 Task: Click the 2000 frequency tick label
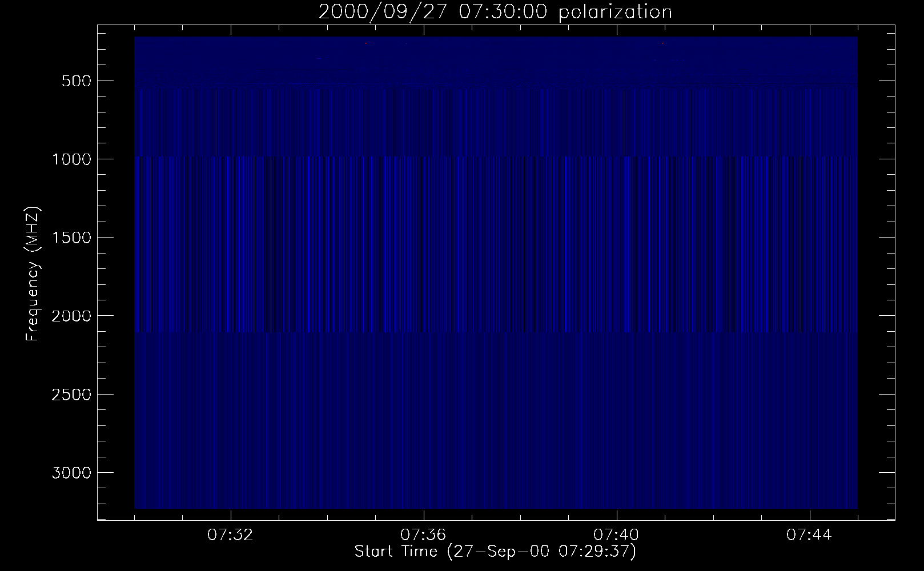(71, 316)
